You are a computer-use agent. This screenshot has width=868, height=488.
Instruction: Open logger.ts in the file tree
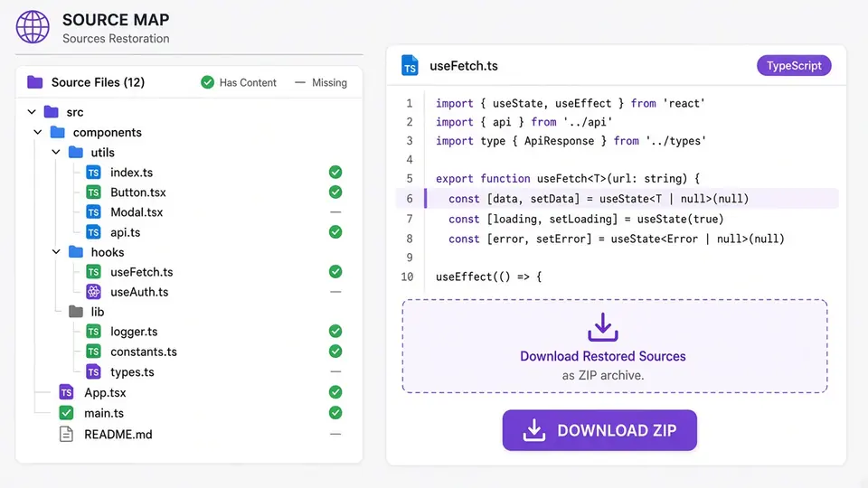click(134, 332)
